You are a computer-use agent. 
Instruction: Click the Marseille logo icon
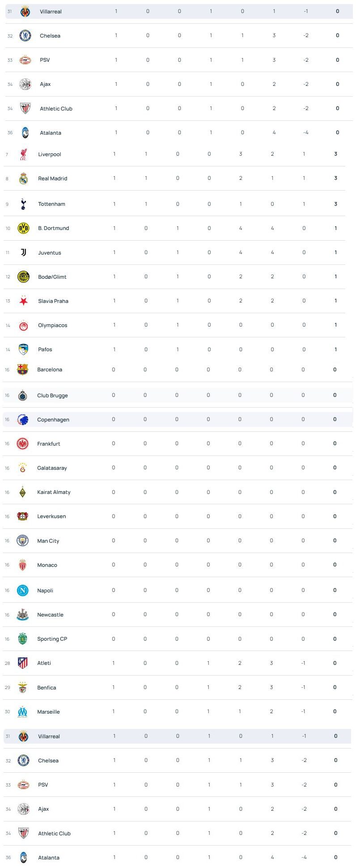[22, 712]
